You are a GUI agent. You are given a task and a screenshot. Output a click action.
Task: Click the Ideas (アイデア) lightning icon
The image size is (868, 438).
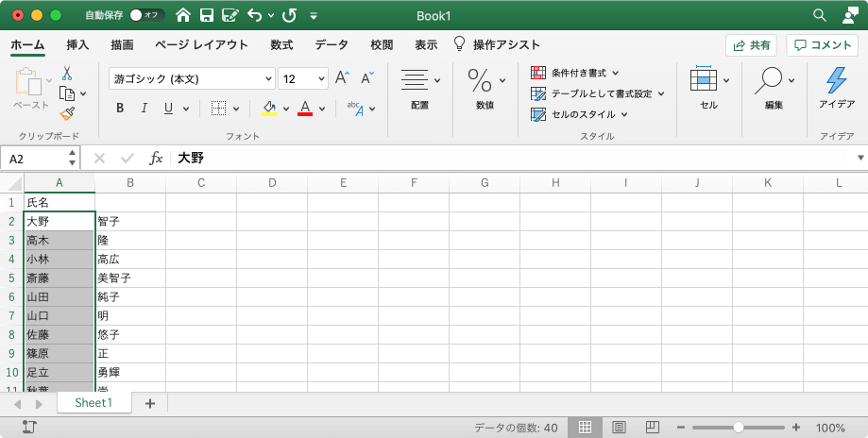837,80
